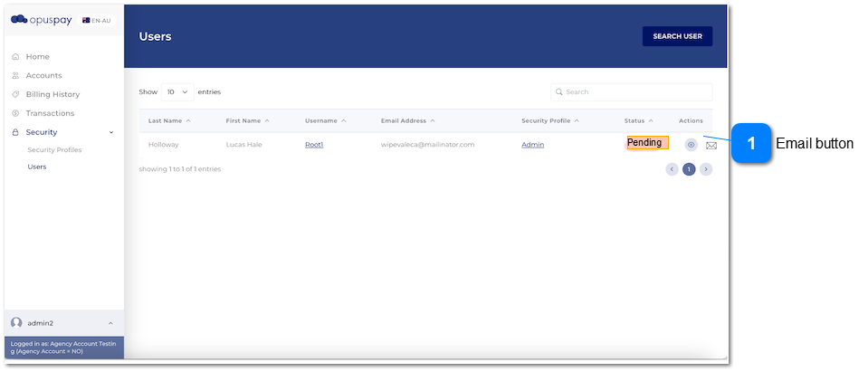Open the entries-per-page dropdown

[x=176, y=91]
